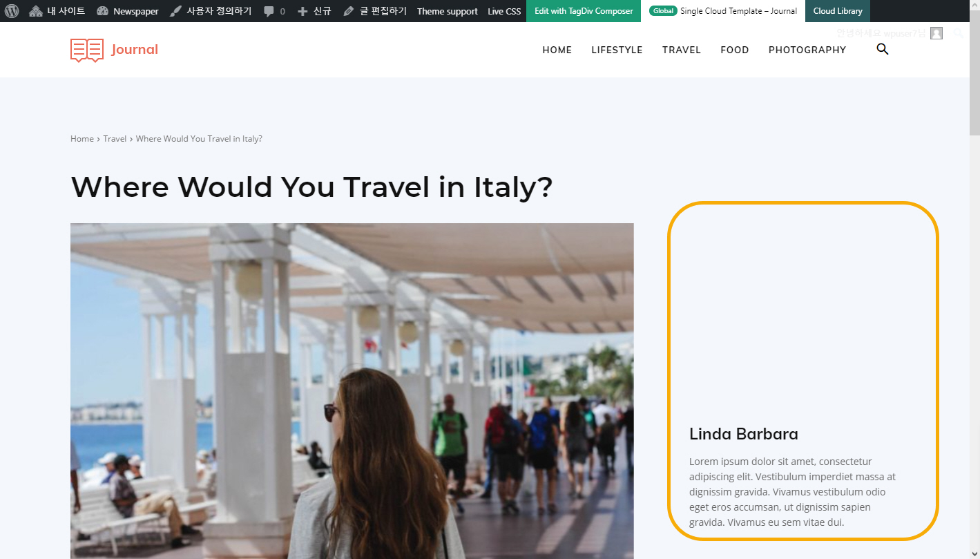Image resolution: width=980 pixels, height=559 pixels.
Task: Open Theme support in admin bar
Action: point(448,11)
